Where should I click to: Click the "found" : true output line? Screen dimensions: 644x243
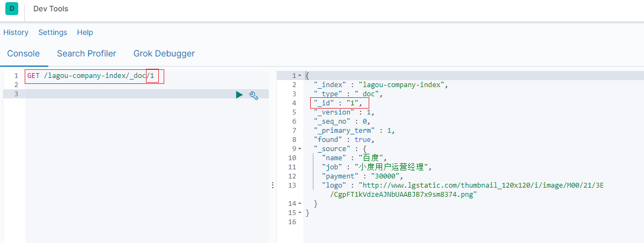(x=343, y=140)
